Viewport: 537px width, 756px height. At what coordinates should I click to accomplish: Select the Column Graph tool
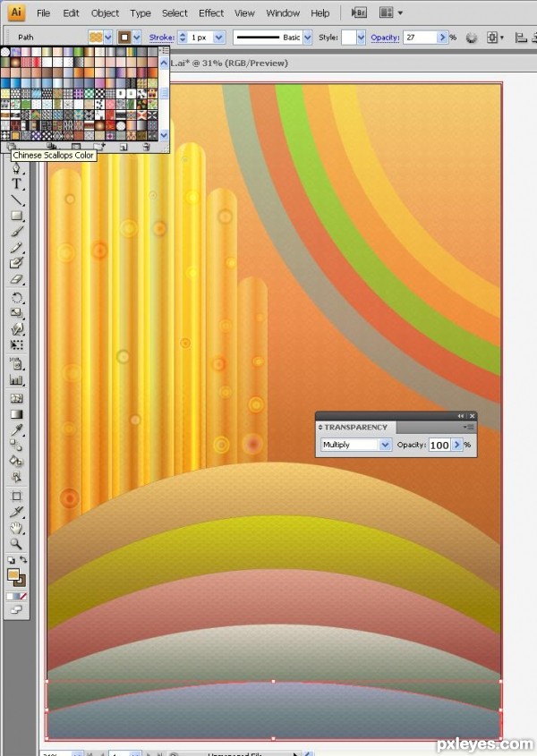(16, 380)
